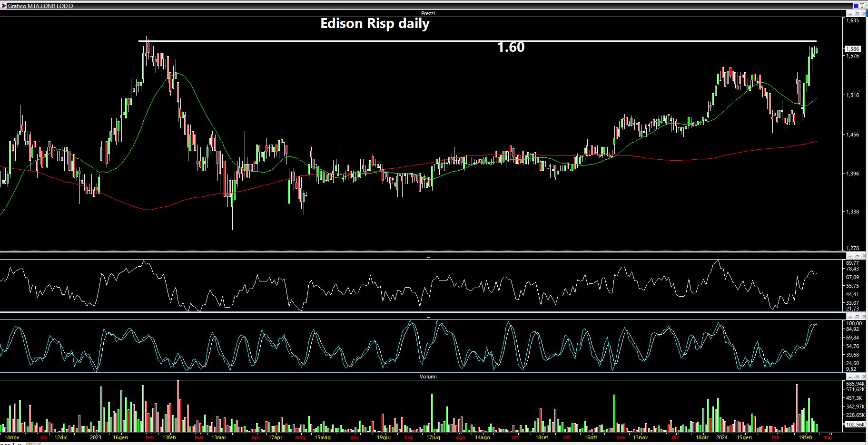Click the '12dic' date label
Image resolution: width=868 pixels, height=445 pixels.
[x=61, y=437]
